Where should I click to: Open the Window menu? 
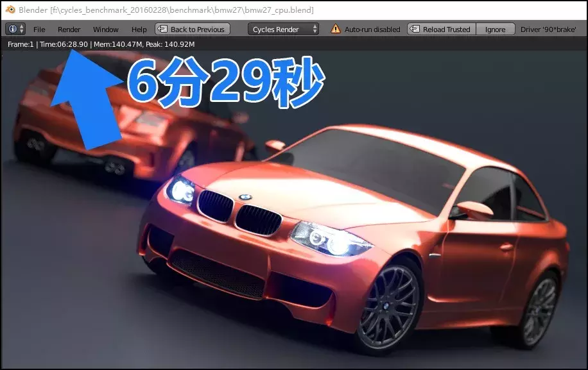[105, 29]
